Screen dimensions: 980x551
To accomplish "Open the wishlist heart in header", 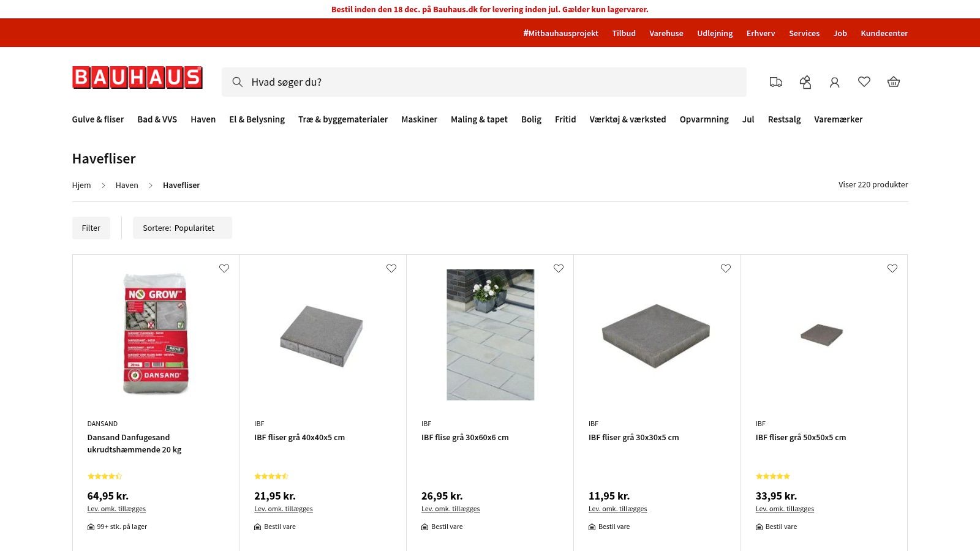I will 864,81.
